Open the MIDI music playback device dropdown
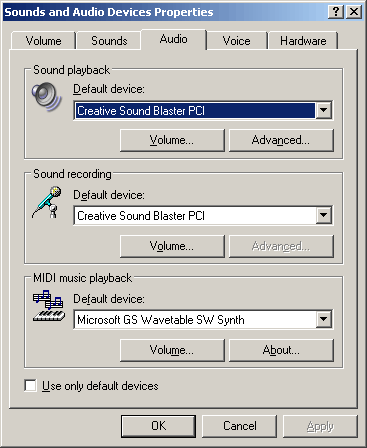 click(x=324, y=319)
